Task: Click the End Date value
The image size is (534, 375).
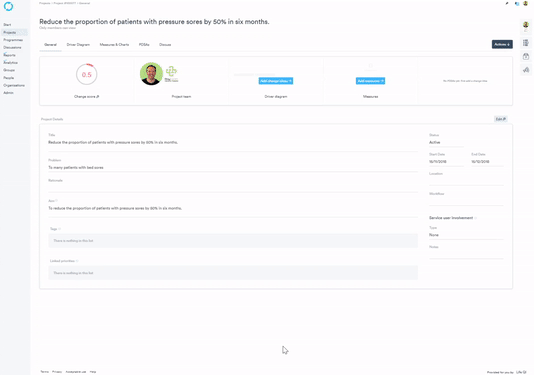Action: (x=480, y=162)
